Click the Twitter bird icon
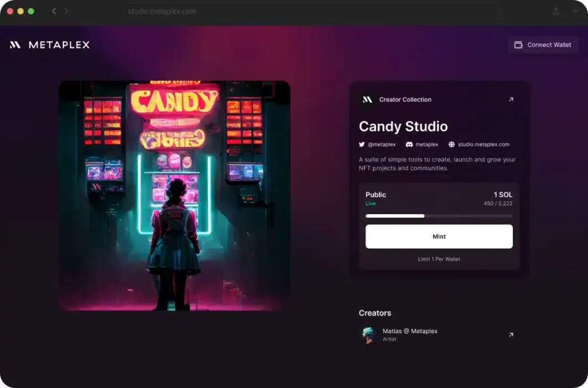588x388 pixels. coord(362,144)
